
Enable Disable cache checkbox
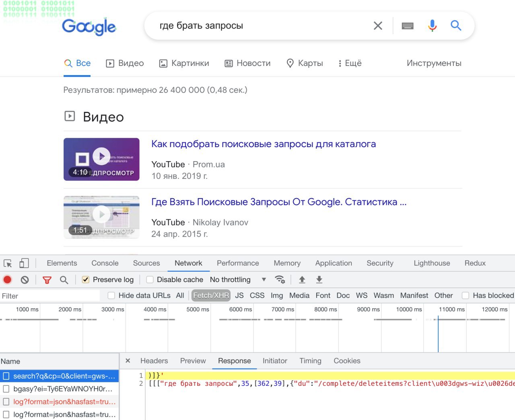tap(150, 280)
